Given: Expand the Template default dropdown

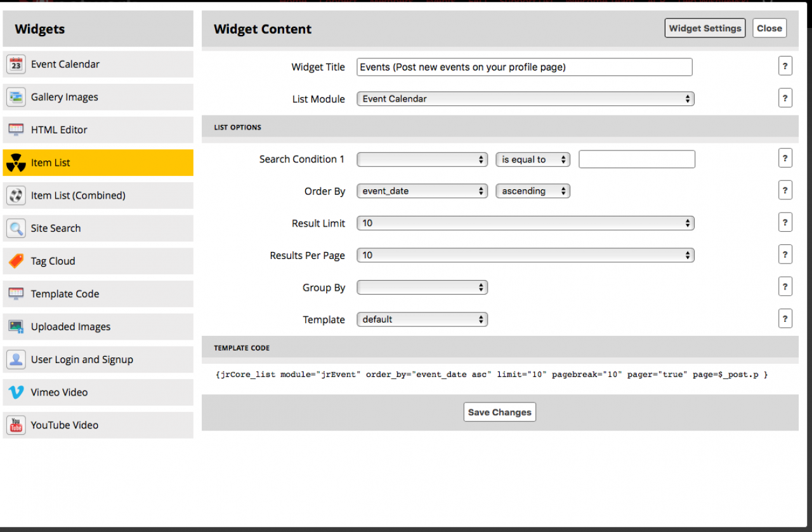Looking at the screenshot, I should [x=422, y=319].
